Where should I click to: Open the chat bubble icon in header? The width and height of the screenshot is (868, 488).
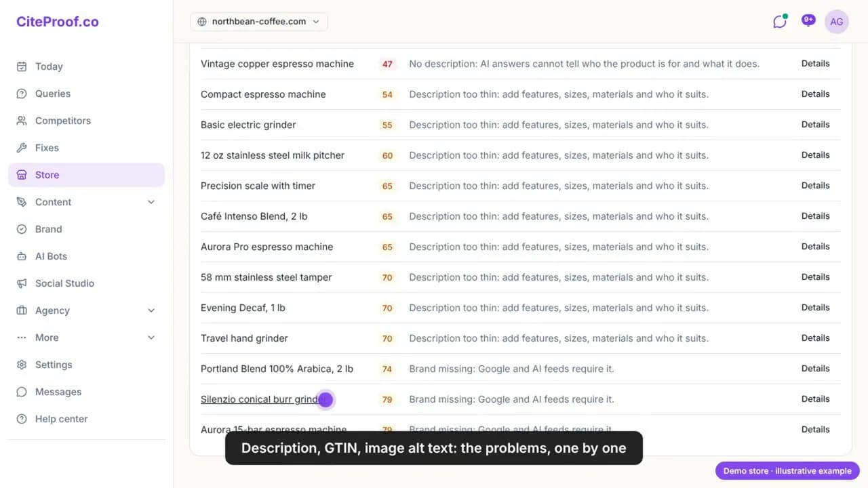780,22
